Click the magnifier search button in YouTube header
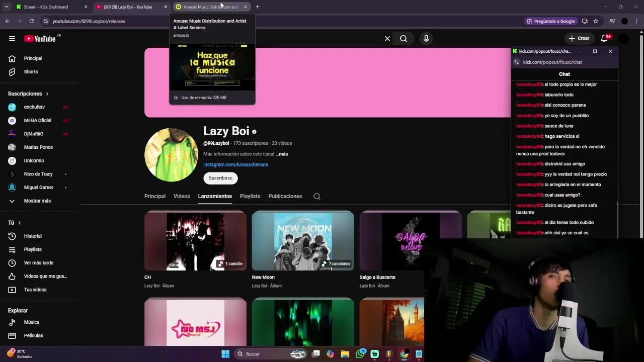The width and height of the screenshot is (644, 362). 404,39
